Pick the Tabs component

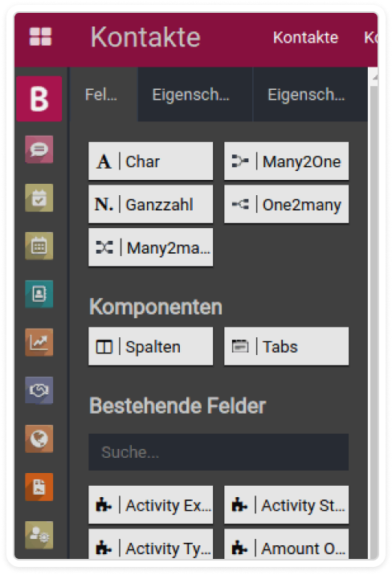(x=287, y=347)
